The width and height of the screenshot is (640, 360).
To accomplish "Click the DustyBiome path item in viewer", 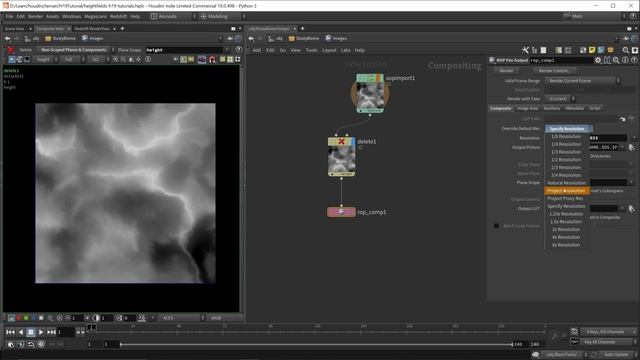I will pos(60,38).
